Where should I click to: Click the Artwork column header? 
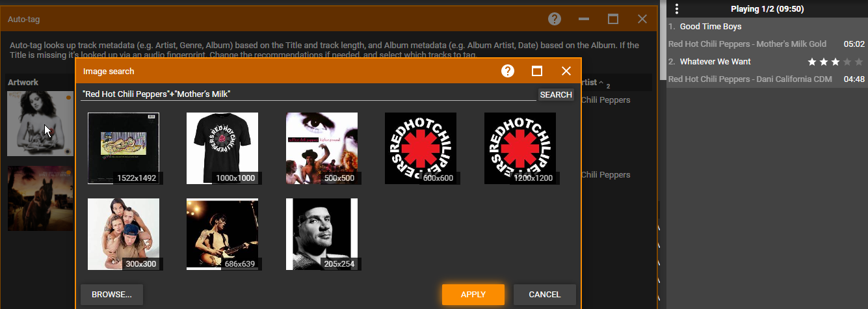click(x=23, y=82)
